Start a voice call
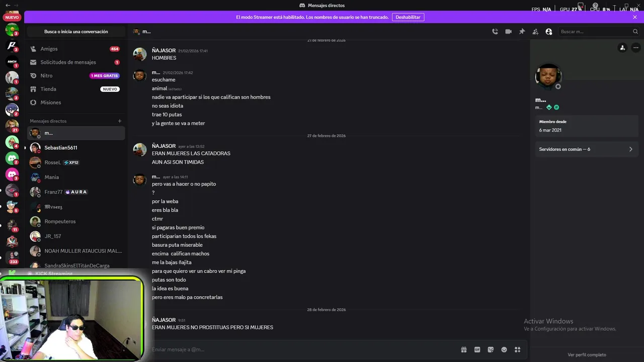The height and width of the screenshot is (362, 644). tap(495, 32)
